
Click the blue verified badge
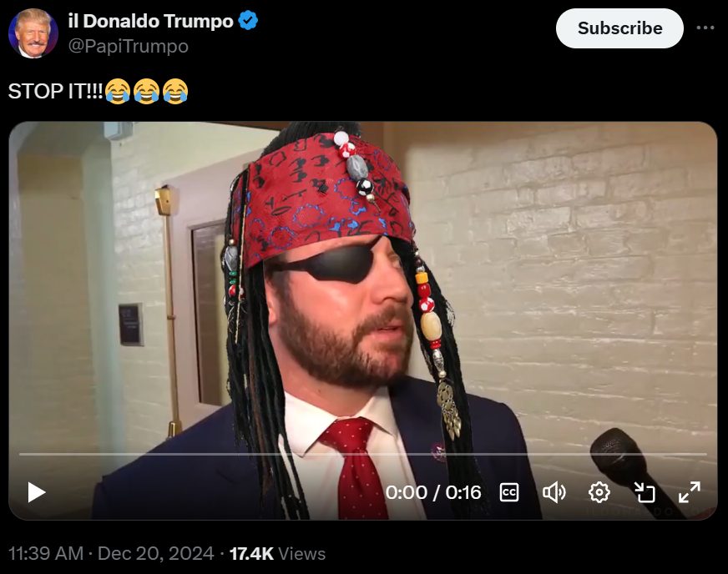click(x=248, y=21)
